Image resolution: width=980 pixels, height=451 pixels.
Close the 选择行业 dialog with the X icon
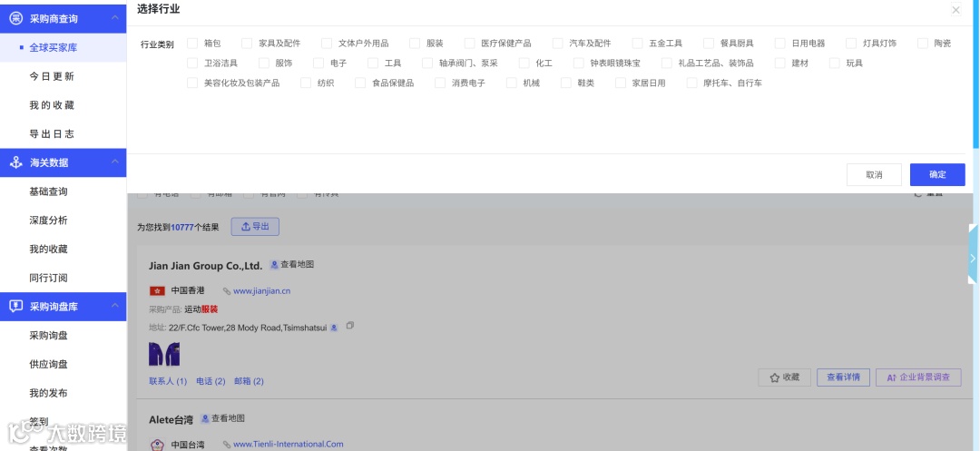click(955, 10)
